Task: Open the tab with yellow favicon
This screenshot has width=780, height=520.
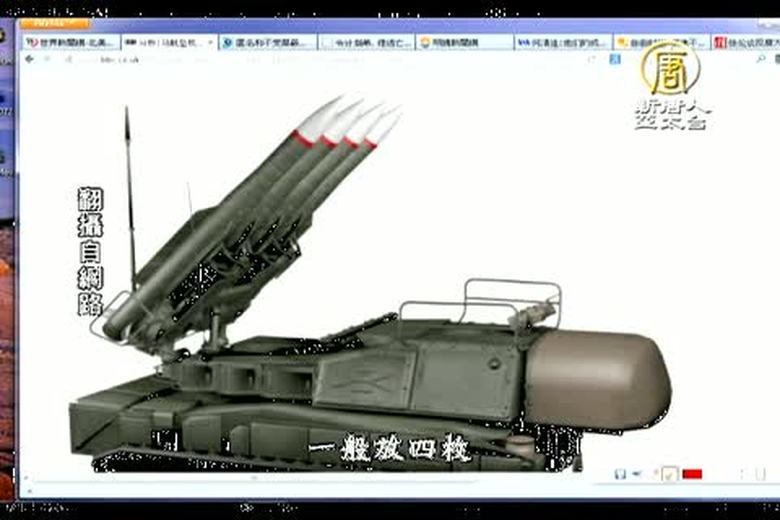Action: pos(658,43)
